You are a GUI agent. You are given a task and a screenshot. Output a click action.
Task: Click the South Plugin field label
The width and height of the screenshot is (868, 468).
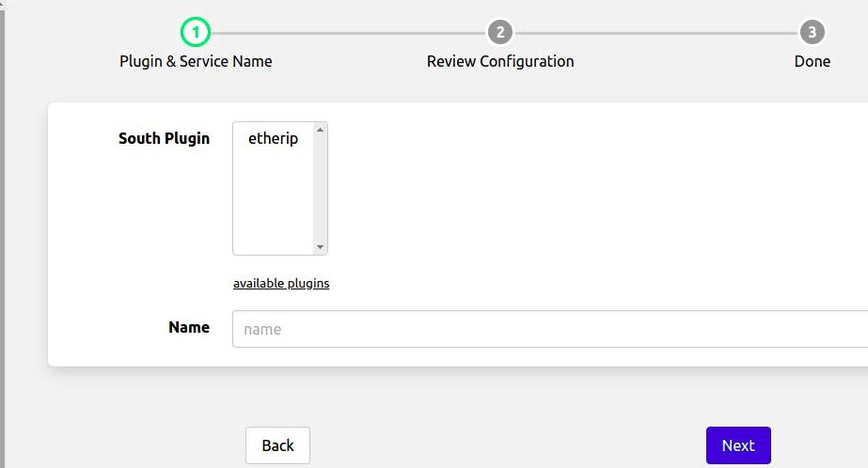[164, 138]
